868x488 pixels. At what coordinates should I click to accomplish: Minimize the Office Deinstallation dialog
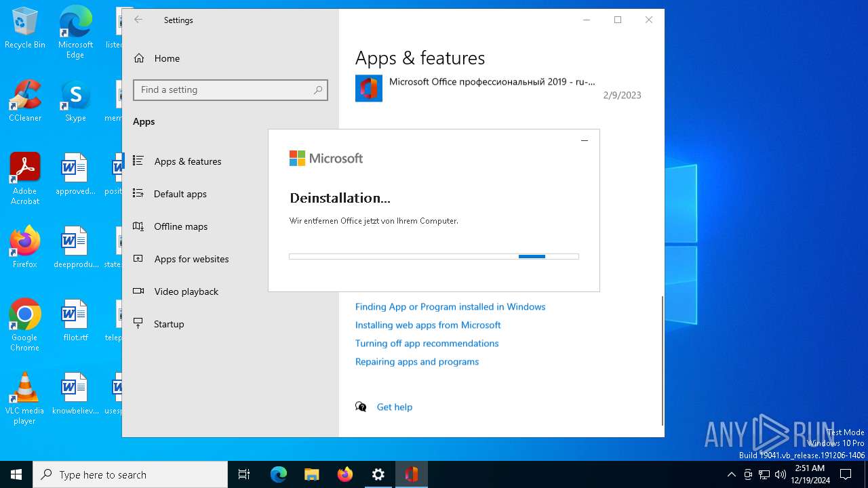pos(585,140)
